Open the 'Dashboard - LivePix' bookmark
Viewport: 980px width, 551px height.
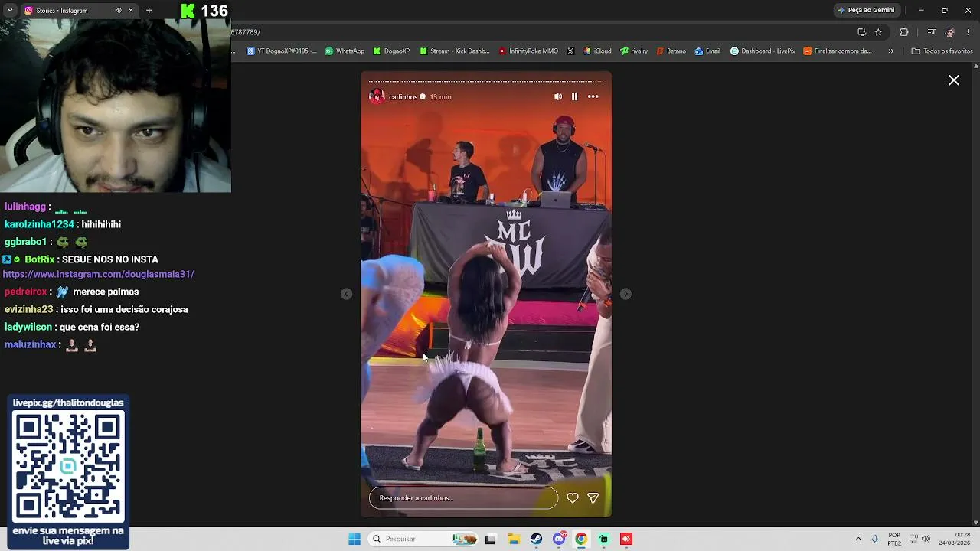(x=763, y=51)
